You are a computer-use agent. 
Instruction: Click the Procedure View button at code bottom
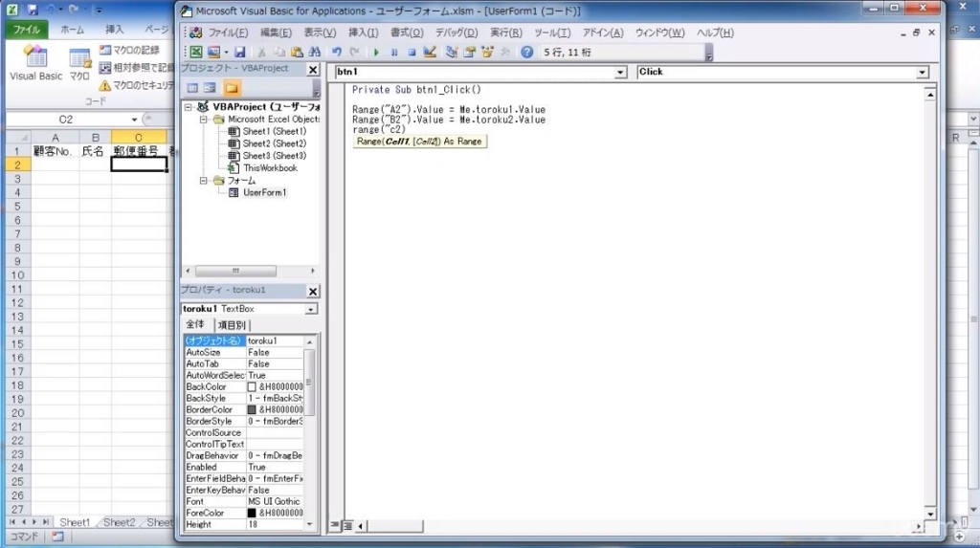point(335,525)
